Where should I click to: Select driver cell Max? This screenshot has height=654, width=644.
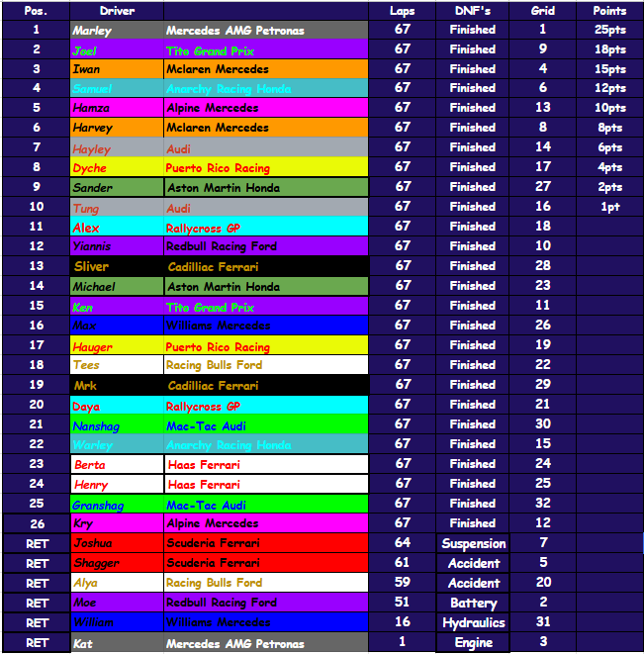point(117,326)
